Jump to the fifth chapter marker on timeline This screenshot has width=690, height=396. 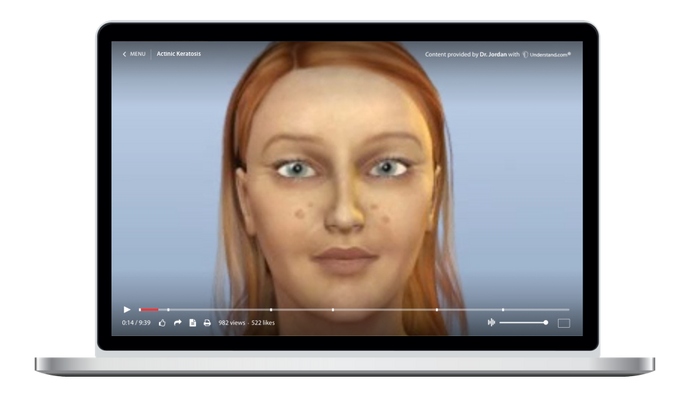[x=503, y=310]
